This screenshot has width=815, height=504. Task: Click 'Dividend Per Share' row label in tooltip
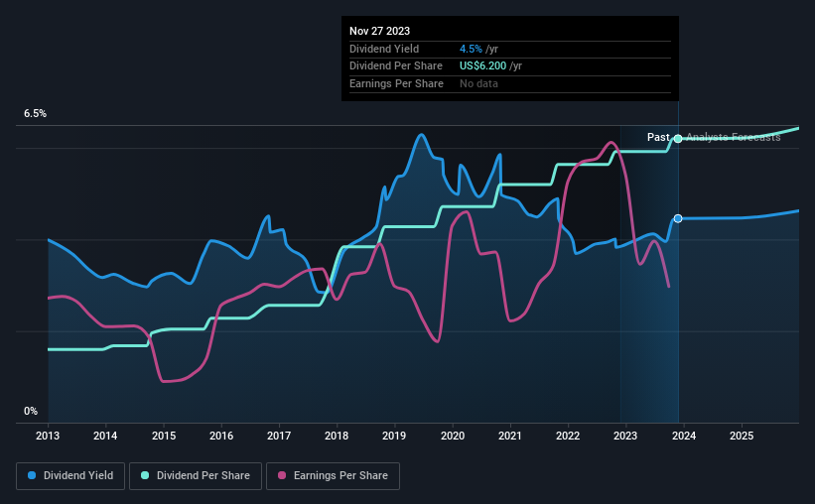point(396,66)
